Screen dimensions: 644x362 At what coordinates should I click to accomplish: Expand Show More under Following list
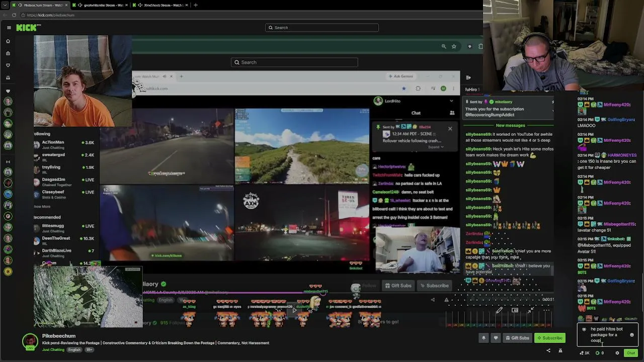coord(42,207)
